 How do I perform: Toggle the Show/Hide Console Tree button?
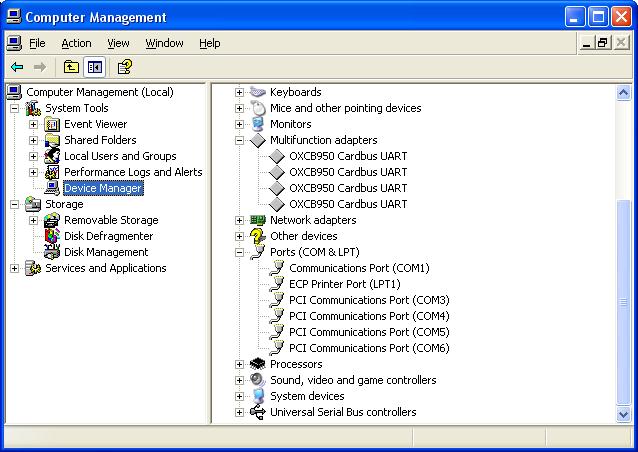[94, 67]
